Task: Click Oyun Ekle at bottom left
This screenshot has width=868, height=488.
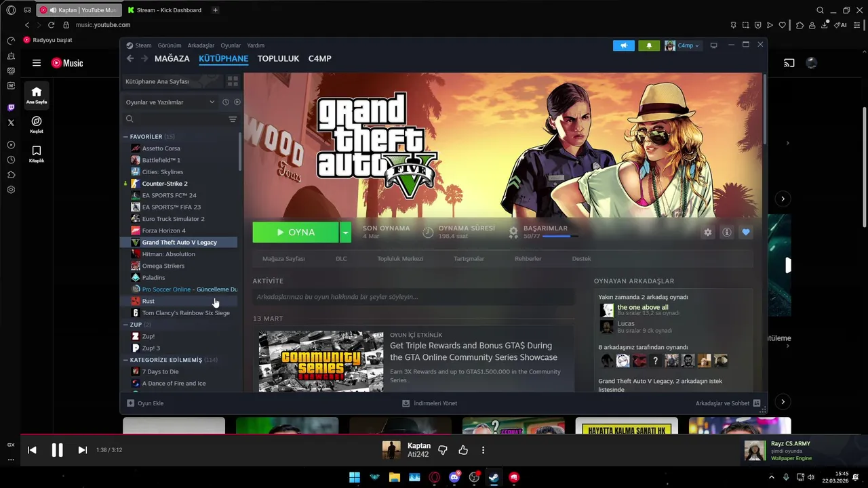Action: pyautogui.click(x=145, y=403)
